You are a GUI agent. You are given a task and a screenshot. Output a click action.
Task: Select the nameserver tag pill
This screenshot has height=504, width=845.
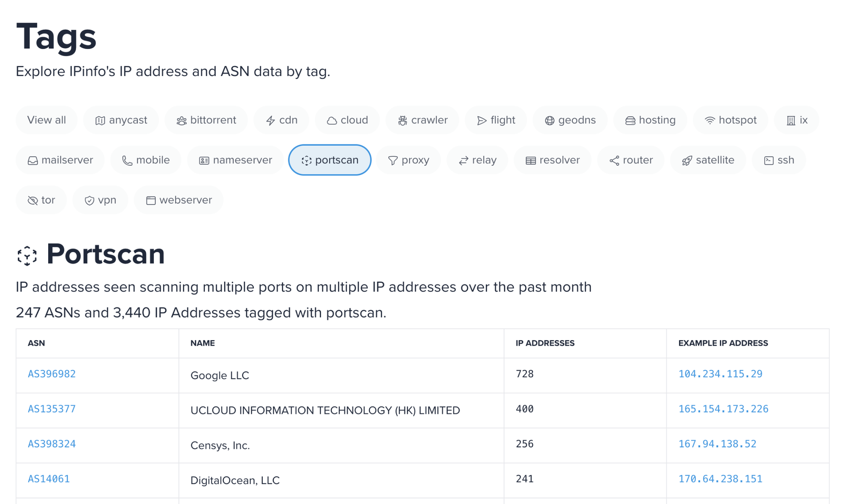pyautogui.click(x=235, y=160)
